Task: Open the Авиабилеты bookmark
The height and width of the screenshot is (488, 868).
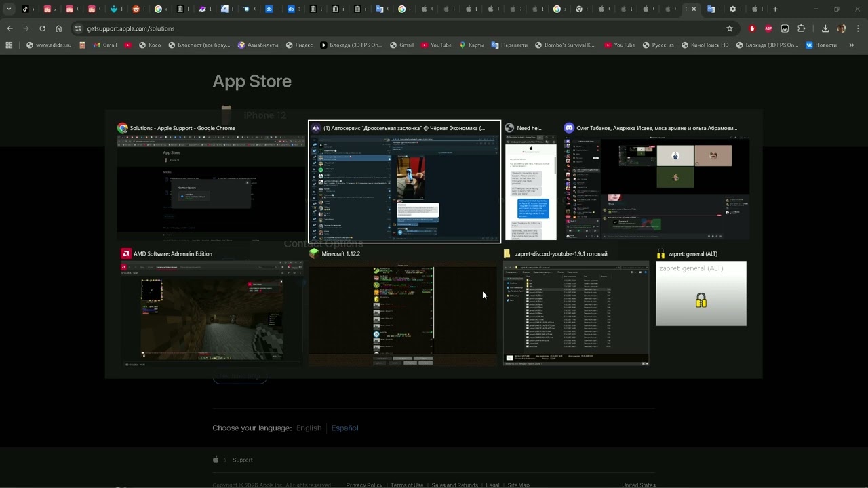Action: 258,45
